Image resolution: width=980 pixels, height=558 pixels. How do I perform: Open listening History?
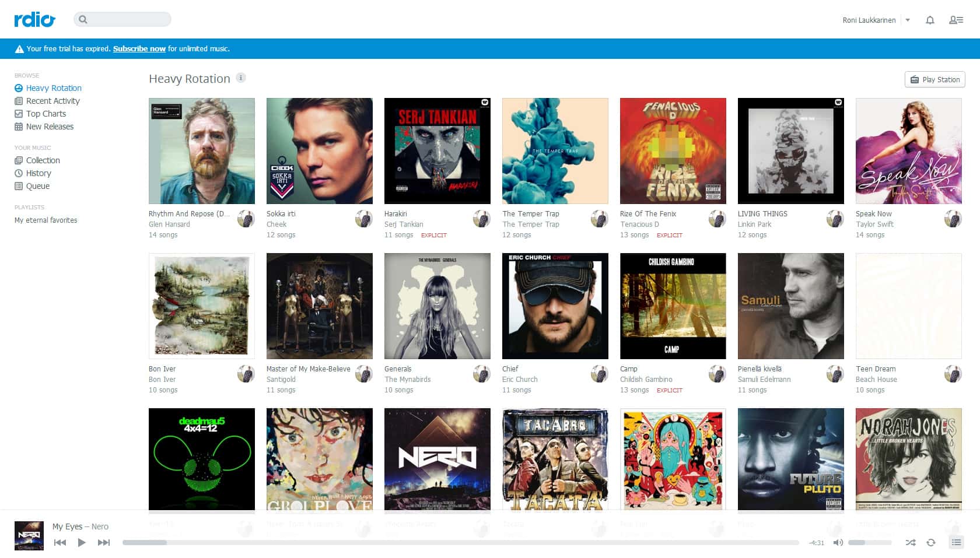(33, 173)
